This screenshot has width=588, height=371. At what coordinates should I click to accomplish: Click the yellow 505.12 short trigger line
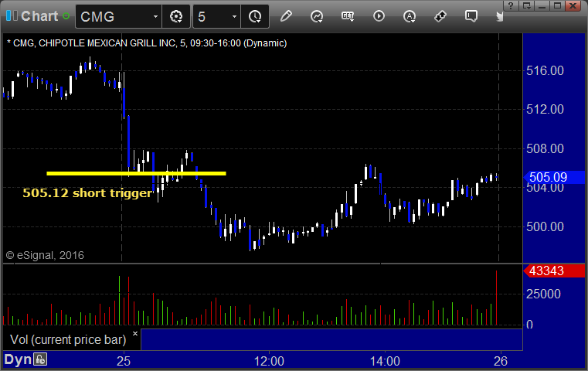(136, 173)
